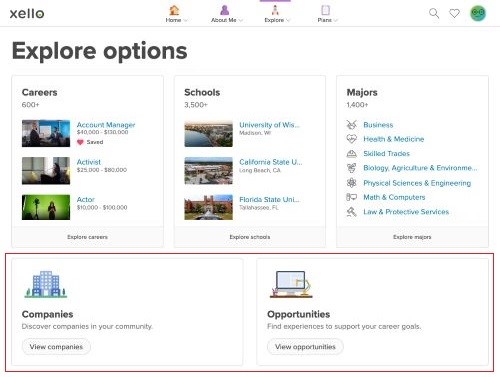The width and height of the screenshot is (500, 377).
Task: Click the About Me person icon
Action: [225, 10]
